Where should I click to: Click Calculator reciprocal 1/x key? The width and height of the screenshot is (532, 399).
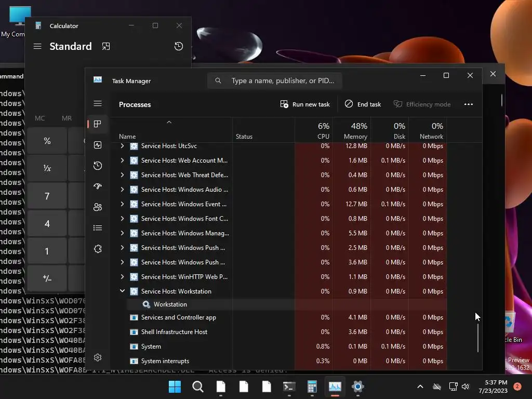(47, 168)
